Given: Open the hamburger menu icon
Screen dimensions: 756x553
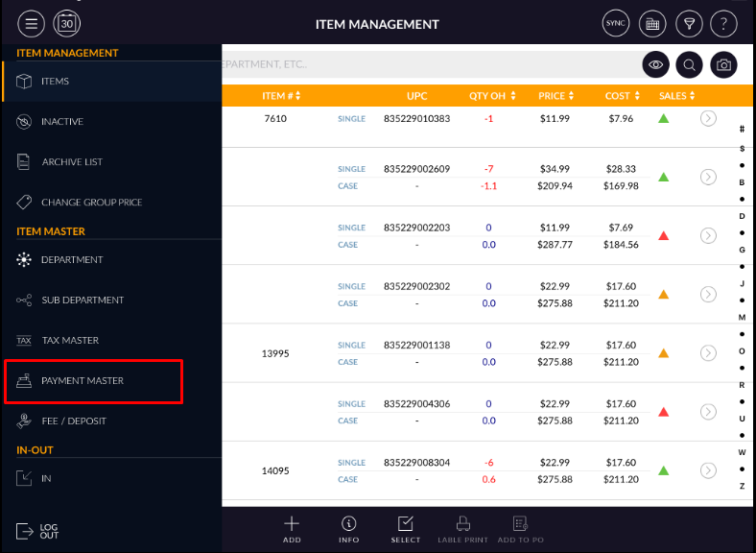Looking at the screenshot, I should coord(32,24).
